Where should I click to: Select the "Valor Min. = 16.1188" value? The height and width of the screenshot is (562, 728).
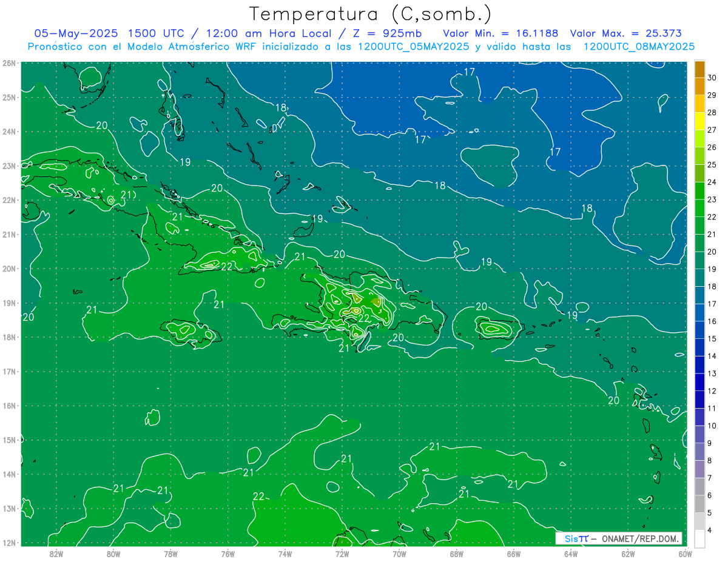(500, 33)
